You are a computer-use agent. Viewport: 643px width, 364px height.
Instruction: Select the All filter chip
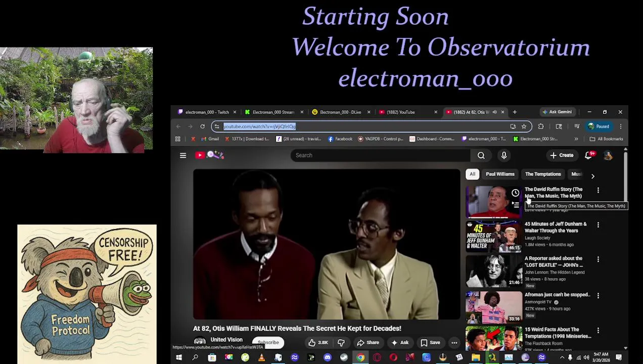472,174
